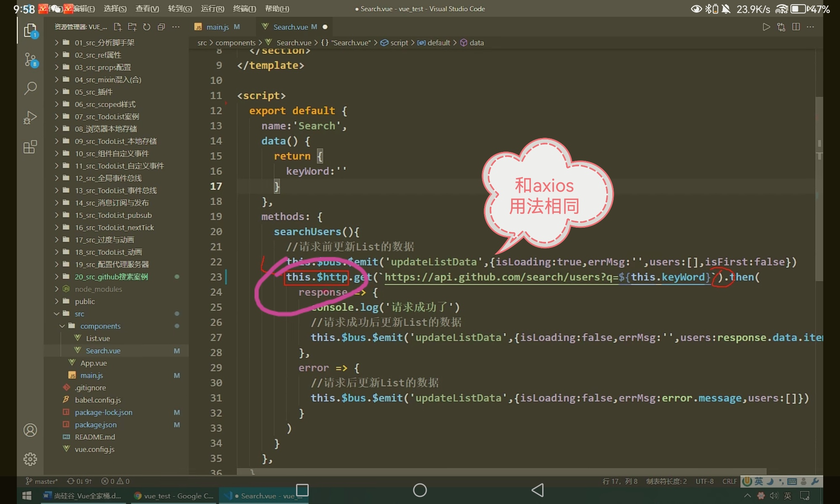Click the CRLF line ending indicator

(x=730, y=481)
